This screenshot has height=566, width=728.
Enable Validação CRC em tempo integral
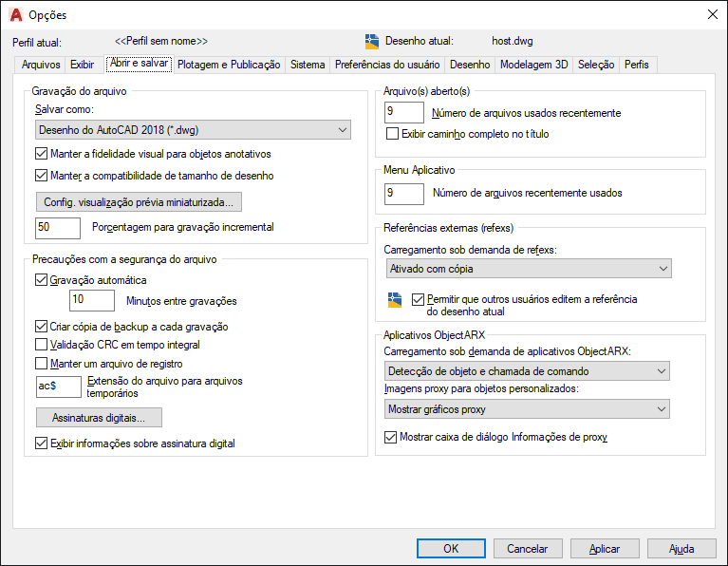[x=42, y=345]
